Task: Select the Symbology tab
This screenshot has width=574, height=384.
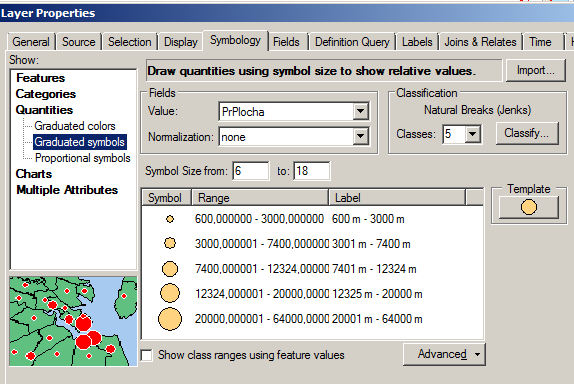Action: pos(235,40)
